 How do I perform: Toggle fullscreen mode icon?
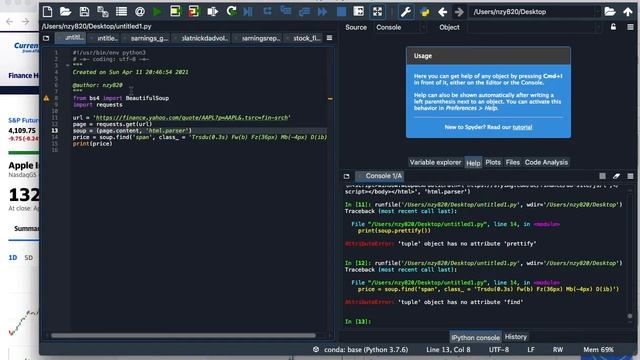click(377, 12)
